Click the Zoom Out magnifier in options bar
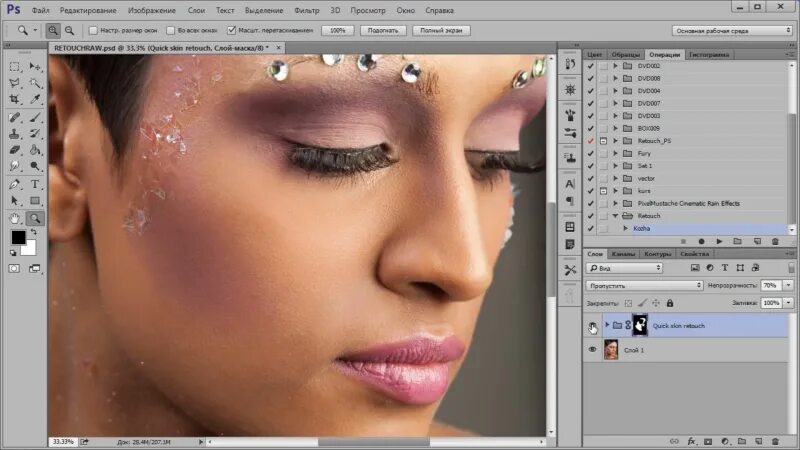 (x=69, y=31)
